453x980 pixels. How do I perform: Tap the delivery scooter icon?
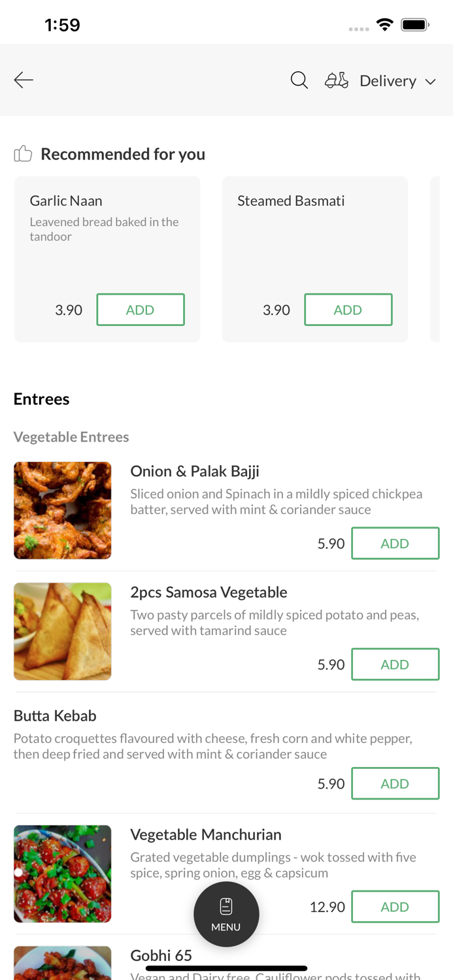point(335,79)
